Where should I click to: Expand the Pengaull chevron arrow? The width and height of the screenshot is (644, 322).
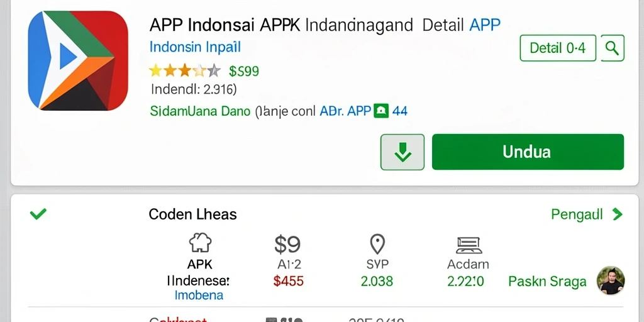pos(618,214)
